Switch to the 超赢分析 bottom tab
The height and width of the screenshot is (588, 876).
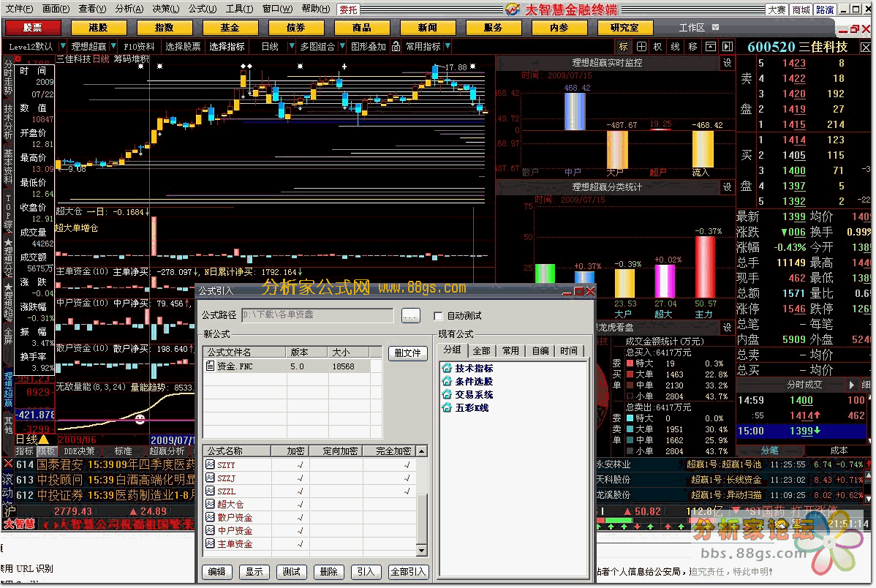coord(167,451)
